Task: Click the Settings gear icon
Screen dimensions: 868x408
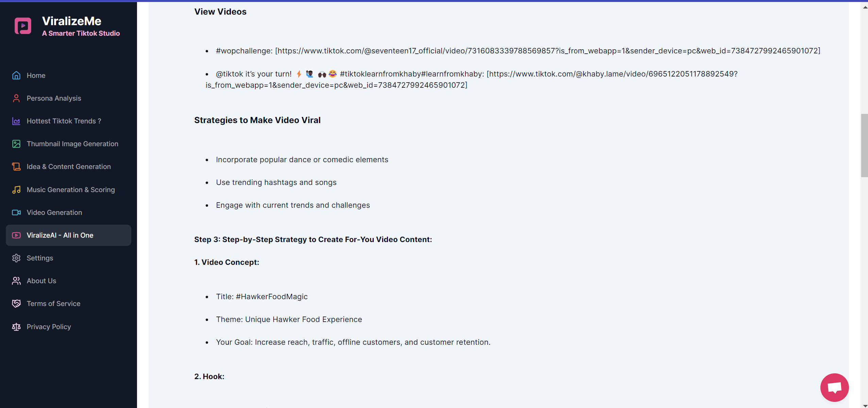Action: [16, 258]
